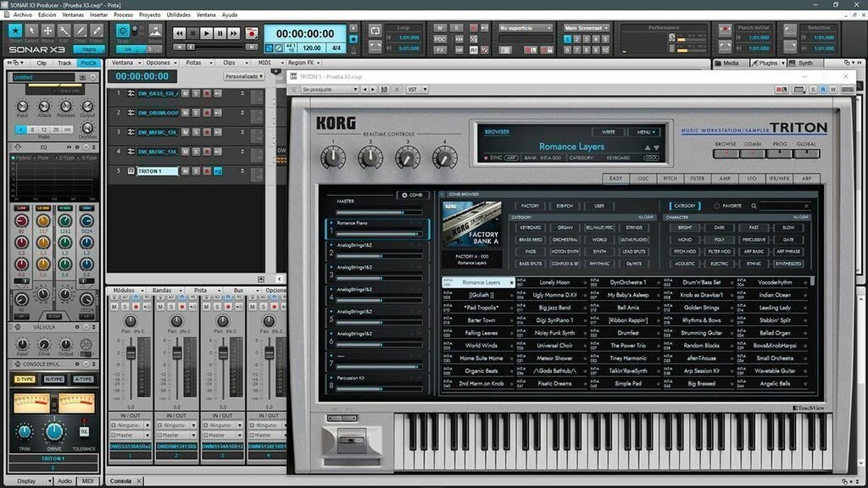Adjust the MASTER volume slider in Triton

tap(379, 213)
